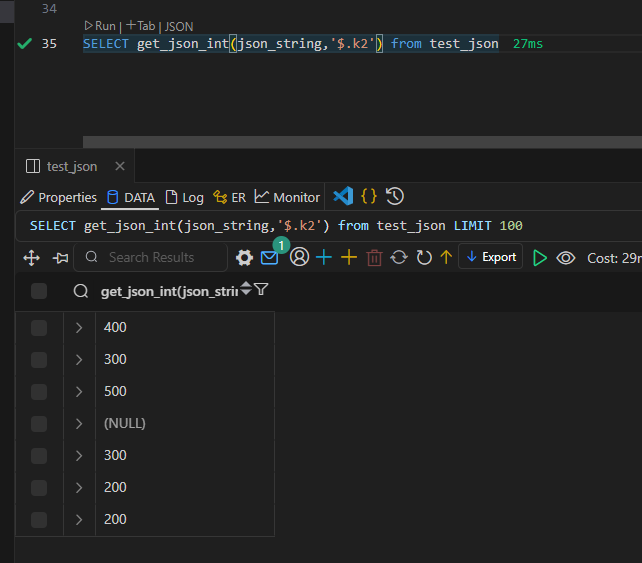Click the green run play icon
The height and width of the screenshot is (563, 642).
(x=540, y=258)
